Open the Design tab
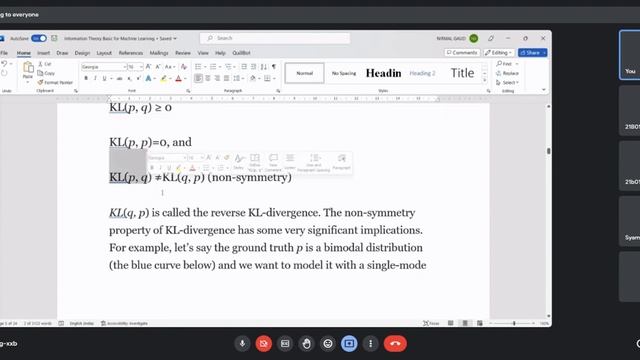Image resolution: width=640 pixels, height=360 pixels. coord(82,53)
